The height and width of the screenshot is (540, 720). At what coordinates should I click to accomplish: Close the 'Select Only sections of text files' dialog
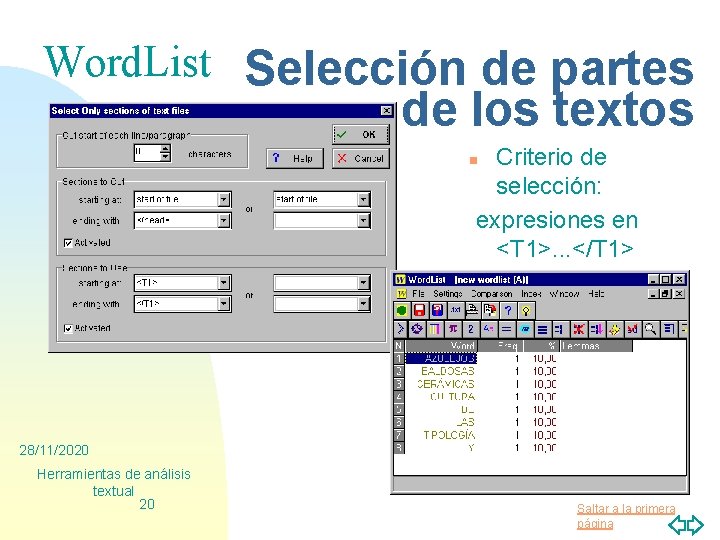coord(387,111)
